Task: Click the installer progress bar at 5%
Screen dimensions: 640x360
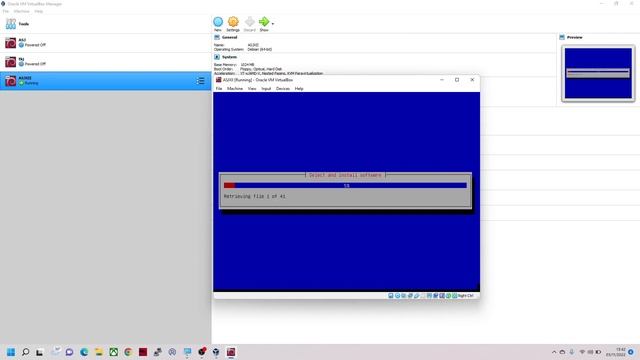Action: tap(345, 185)
